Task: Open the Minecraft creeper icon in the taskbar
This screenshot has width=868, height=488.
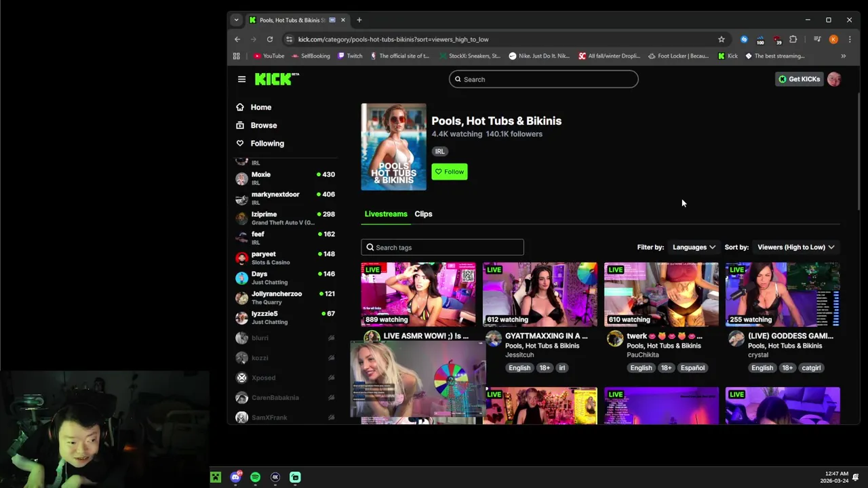Action: pos(216,477)
